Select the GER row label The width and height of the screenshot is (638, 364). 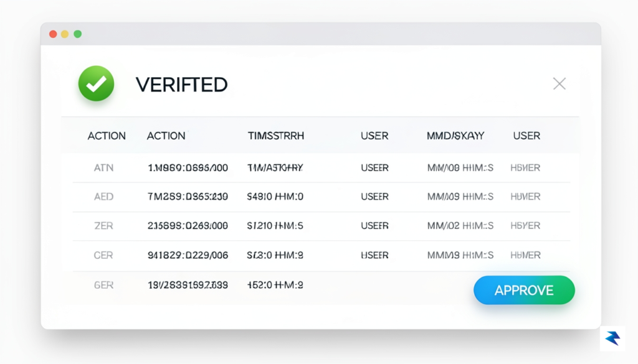(x=104, y=285)
